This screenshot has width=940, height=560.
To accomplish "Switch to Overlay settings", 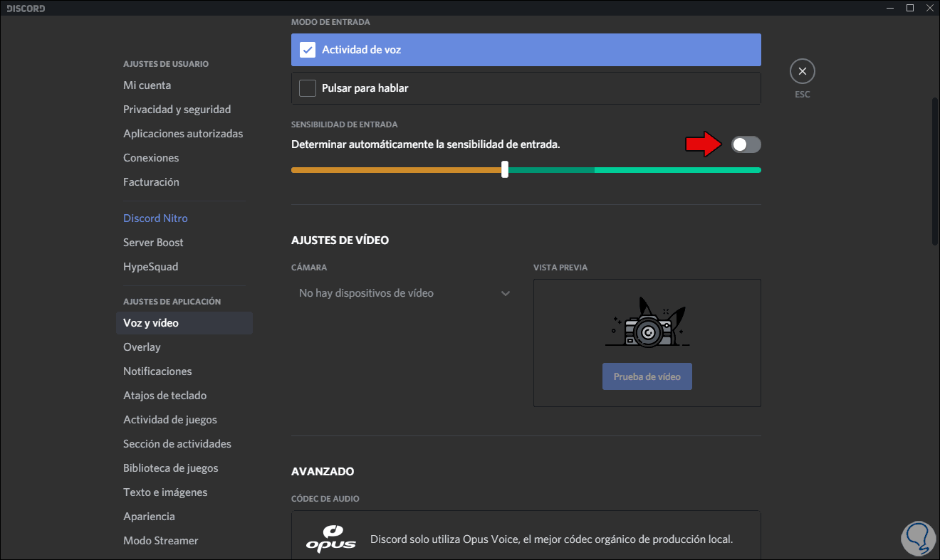I will (142, 347).
